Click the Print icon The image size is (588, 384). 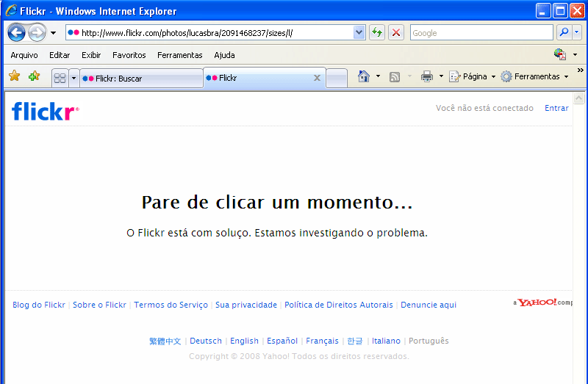pos(427,76)
